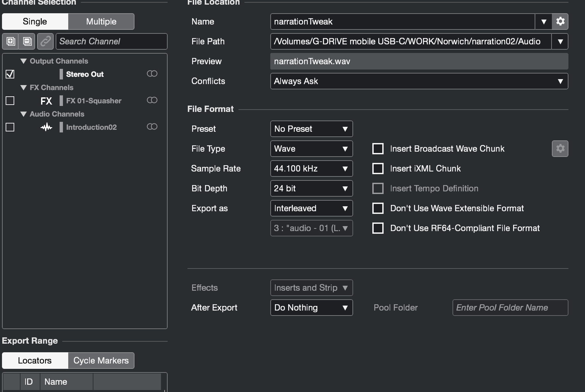The height and width of the screenshot is (392, 585).
Task: Click the Search Channel input field
Action: 111,41
